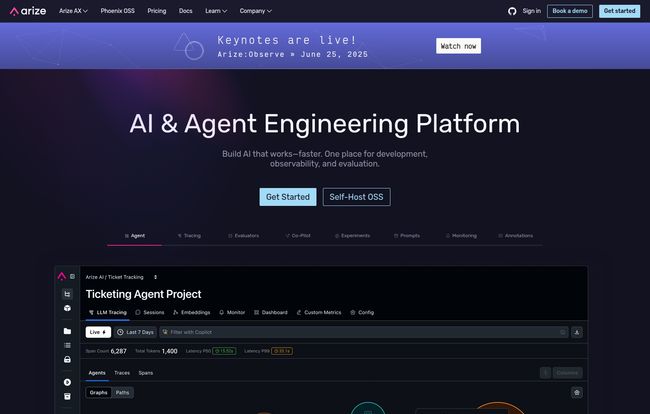The width and height of the screenshot is (650, 414).
Task: Switch to the Agents sub-tab
Action: [x=97, y=373]
